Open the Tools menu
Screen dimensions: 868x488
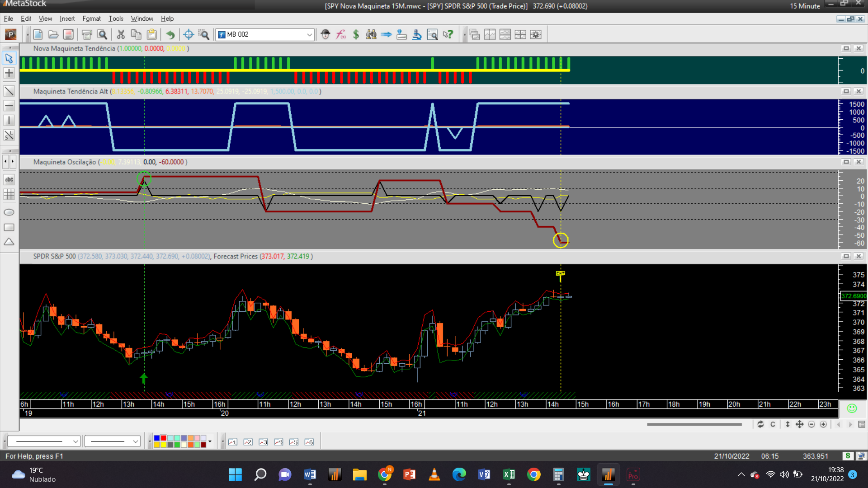[x=116, y=19]
